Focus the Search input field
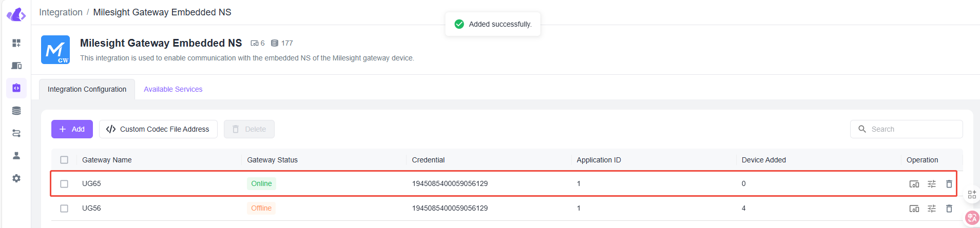The height and width of the screenshot is (228, 980). (x=907, y=129)
